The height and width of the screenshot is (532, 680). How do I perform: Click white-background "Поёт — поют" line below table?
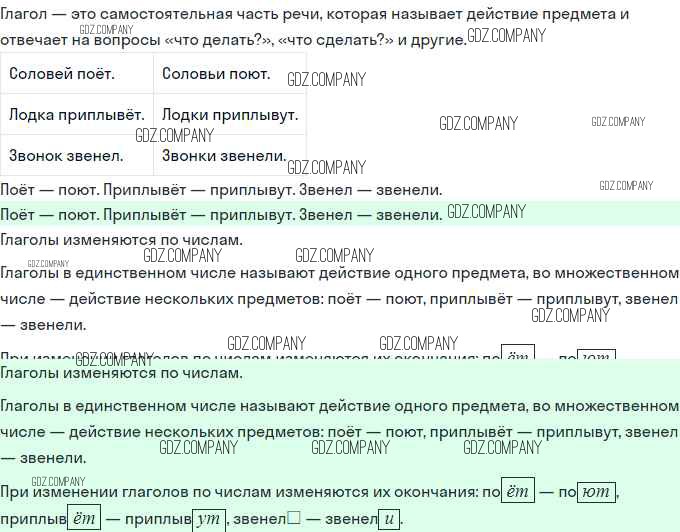(220, 189)
